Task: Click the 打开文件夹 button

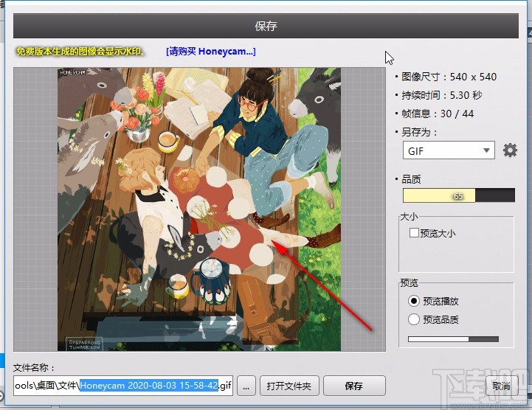Action: pyautogui.click(x=289, y=386)
